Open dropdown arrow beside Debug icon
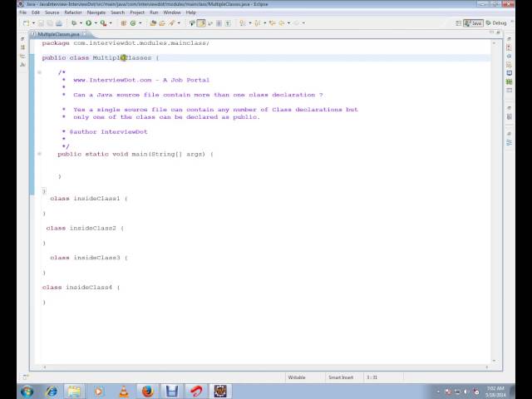This screenshot has height=399, width=532. [x=81, y=23]
